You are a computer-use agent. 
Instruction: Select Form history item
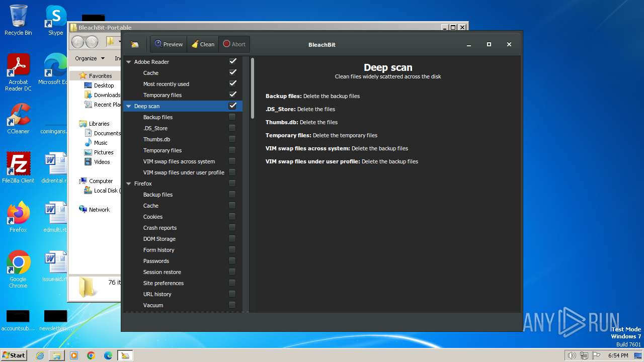159,250
